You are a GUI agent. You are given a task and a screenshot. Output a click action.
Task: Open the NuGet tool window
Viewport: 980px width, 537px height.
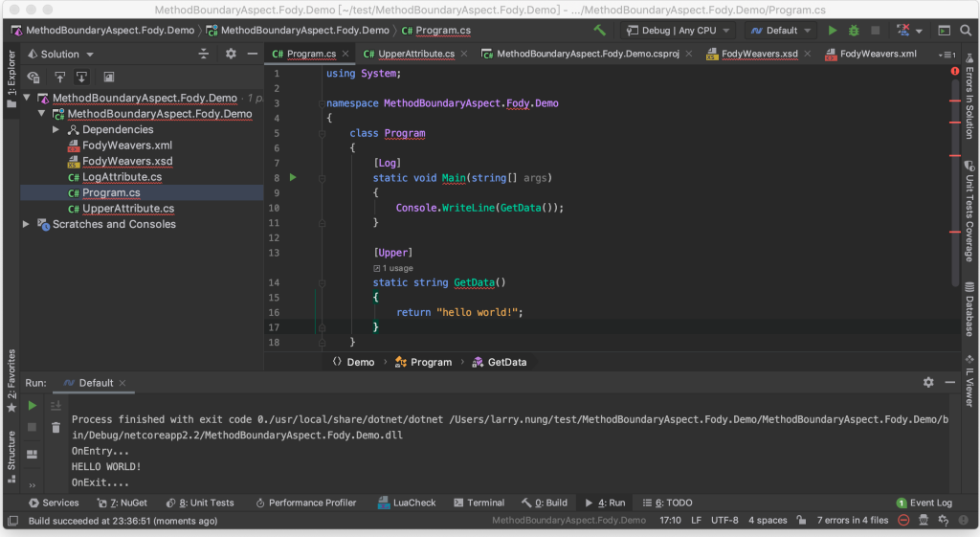[x=122, y=503]
